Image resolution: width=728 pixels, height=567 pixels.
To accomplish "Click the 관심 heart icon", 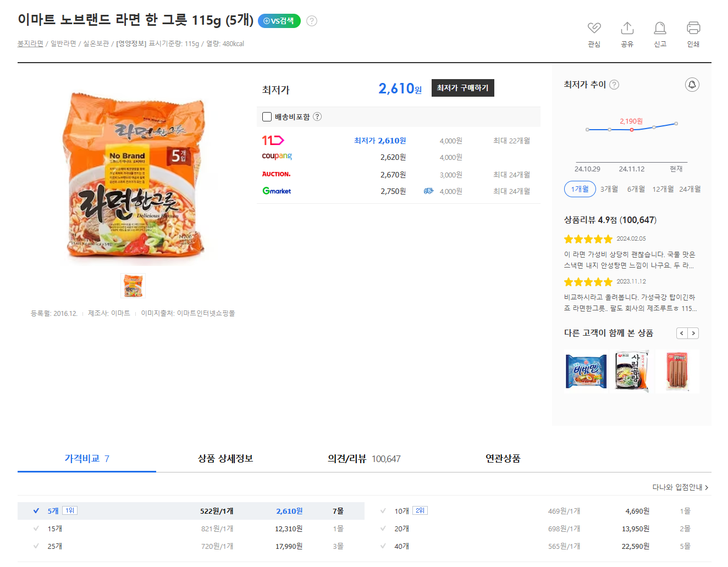I will click(x=594, y=27).
